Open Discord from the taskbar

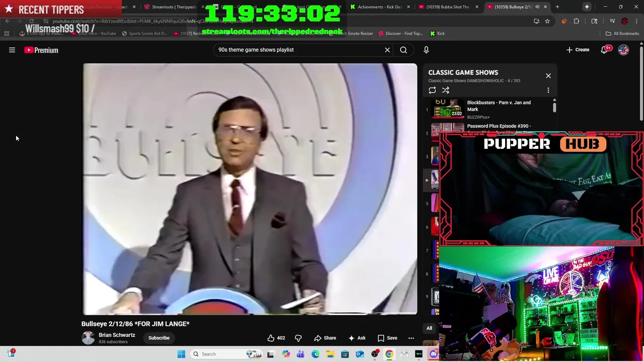tap(434, 354)
